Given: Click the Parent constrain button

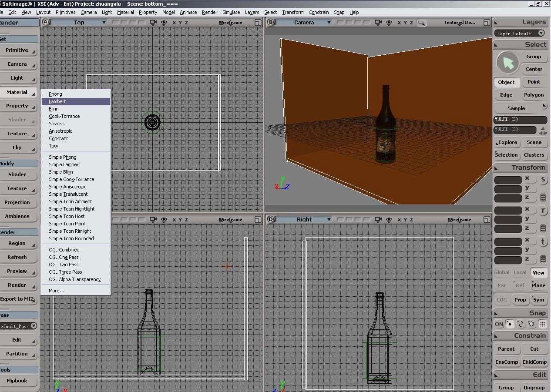Looking at the screenshot, I should (506, 349).
